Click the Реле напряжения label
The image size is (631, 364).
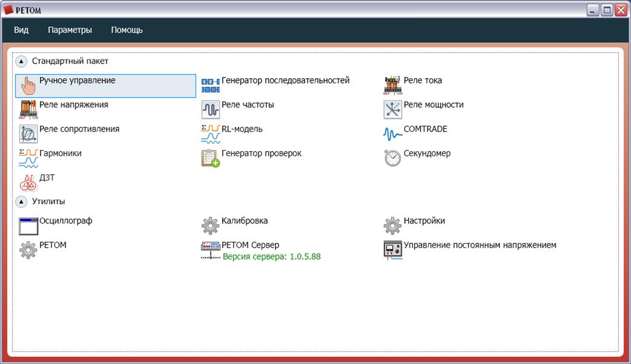click(x=74, y=105)
